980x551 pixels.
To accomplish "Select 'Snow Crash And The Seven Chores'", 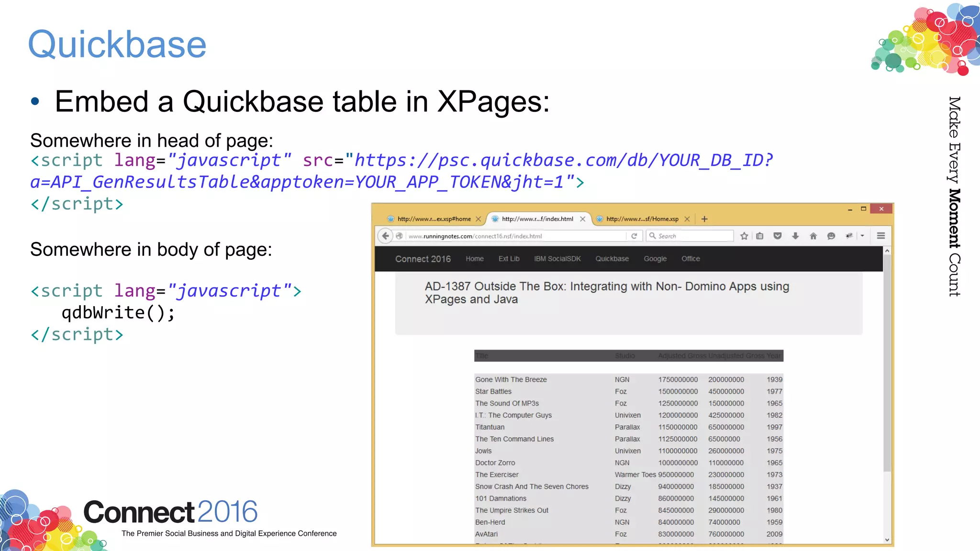I will tap(532, 486).
